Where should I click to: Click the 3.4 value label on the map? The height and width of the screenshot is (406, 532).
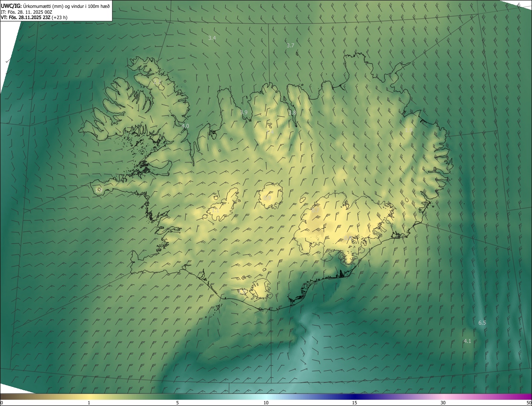(212, 38)
